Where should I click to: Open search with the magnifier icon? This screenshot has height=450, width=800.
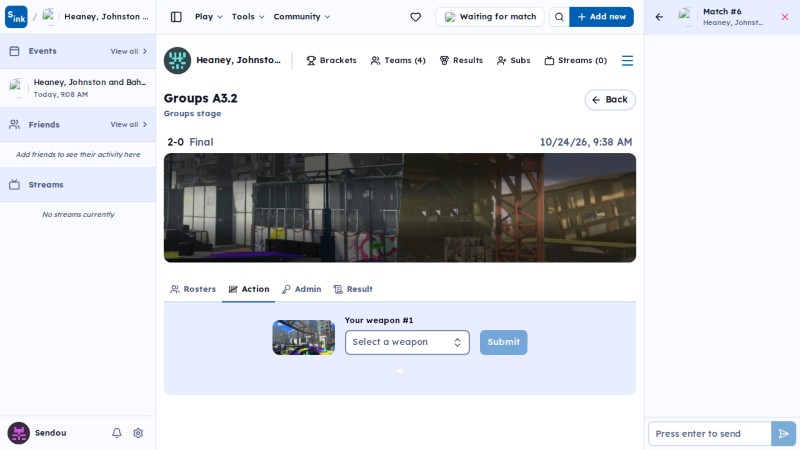(559, 17)
